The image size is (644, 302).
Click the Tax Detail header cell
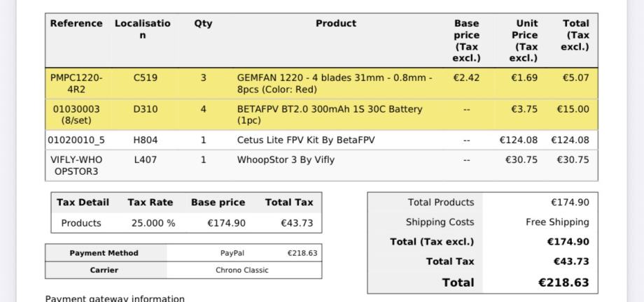pos(83,203)
